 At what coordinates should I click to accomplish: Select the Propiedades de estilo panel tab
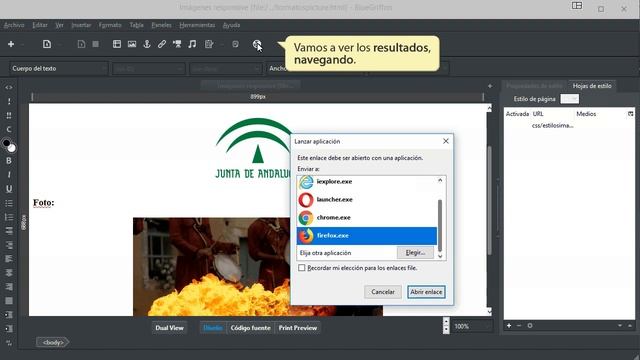click(534, 86)
